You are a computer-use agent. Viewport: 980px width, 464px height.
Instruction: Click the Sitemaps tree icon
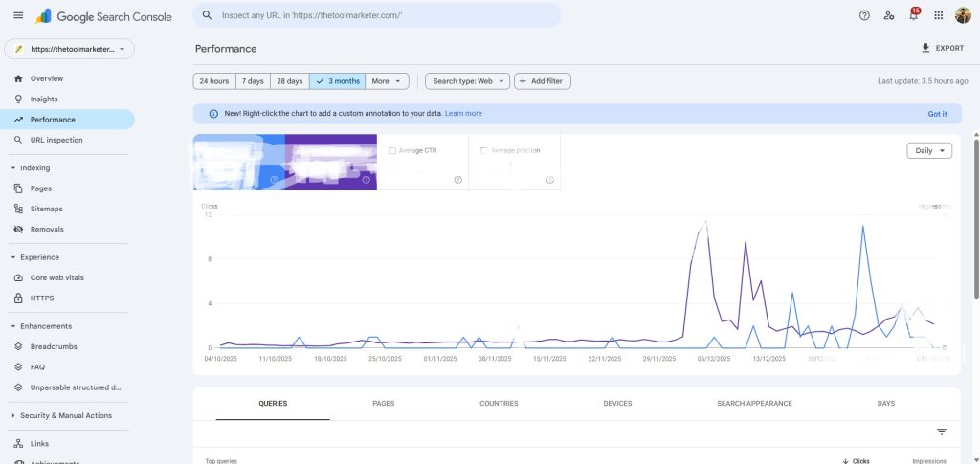[x=18, y=209]
